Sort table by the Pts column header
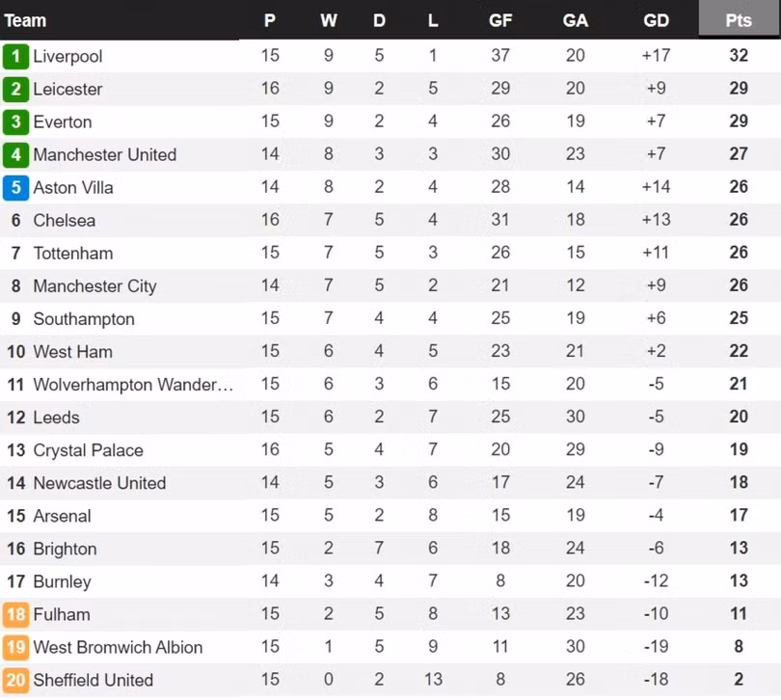 [739, 20]
